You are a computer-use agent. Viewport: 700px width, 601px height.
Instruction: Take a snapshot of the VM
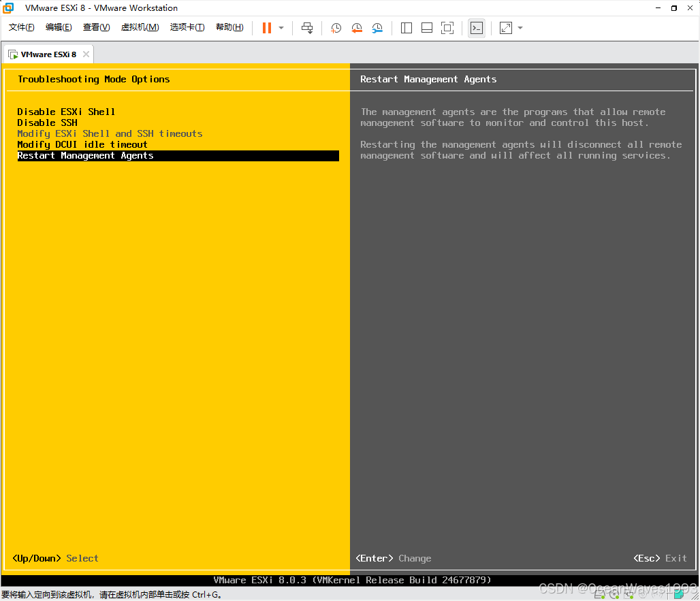tap(336, 28)
